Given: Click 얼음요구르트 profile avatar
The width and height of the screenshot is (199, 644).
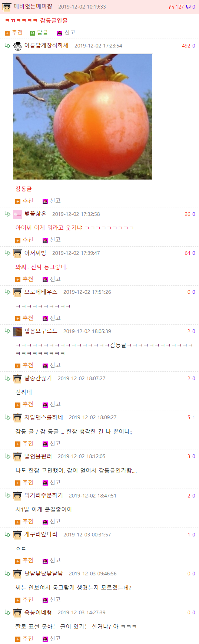Looking at the screenshot, I should pyautogui.click(x=18, y=332).
